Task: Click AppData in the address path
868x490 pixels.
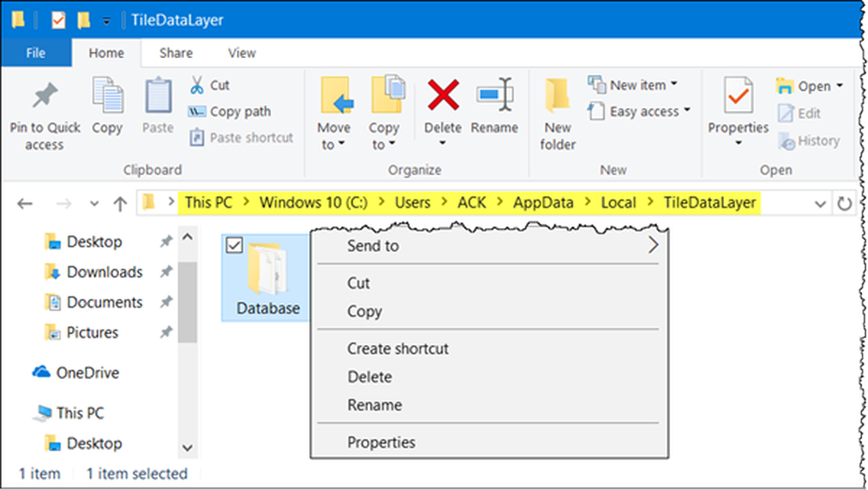Action: (x=543, y=203)
